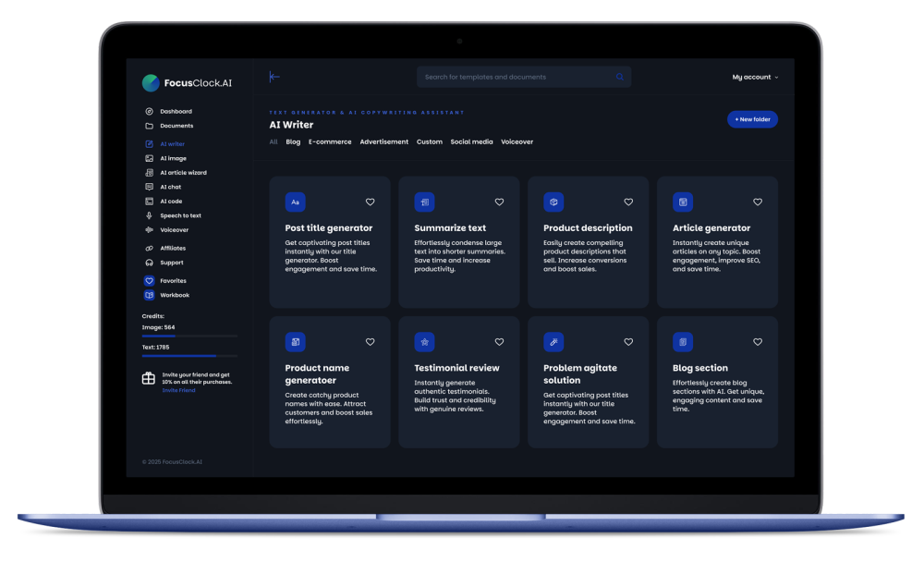
Task: Focus the templates and documents search field
Action: coord(513,77)
